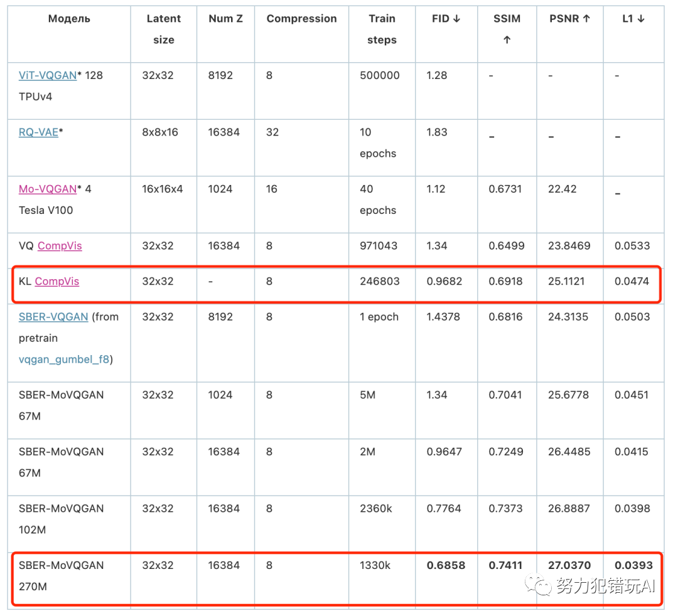The height and width of the screenshot is (616, 678).
Task: Open the Mo-VQGAN link
Action: click(48, 189)
